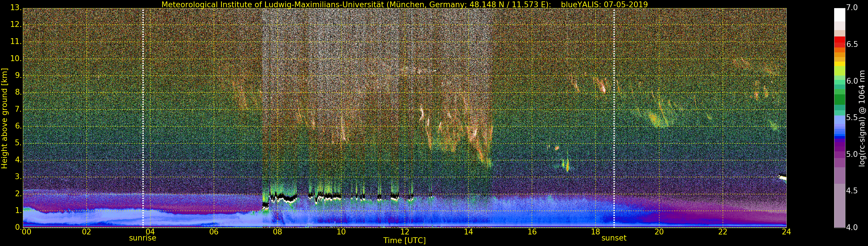
Task: Click the time tick label 16
Action: 532,232
